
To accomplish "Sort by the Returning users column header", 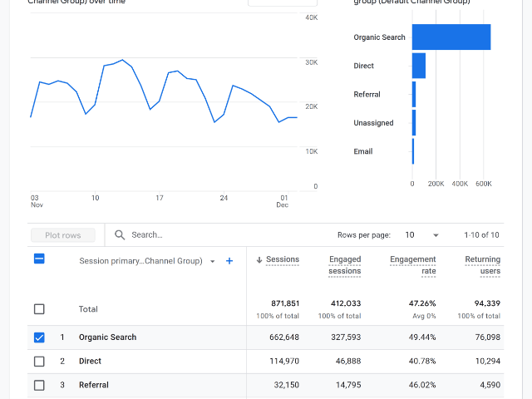I will [x=482, y=265].
